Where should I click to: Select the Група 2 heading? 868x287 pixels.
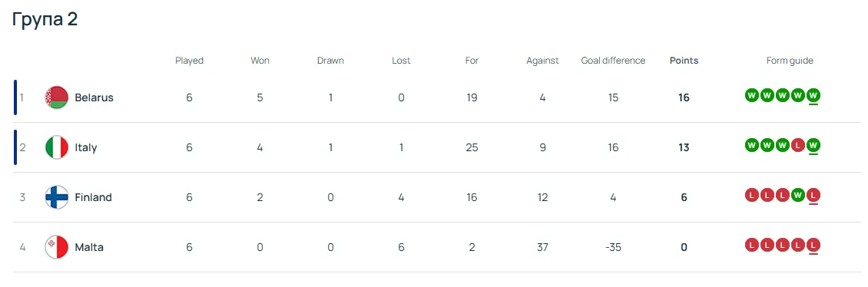coord(45,19)
